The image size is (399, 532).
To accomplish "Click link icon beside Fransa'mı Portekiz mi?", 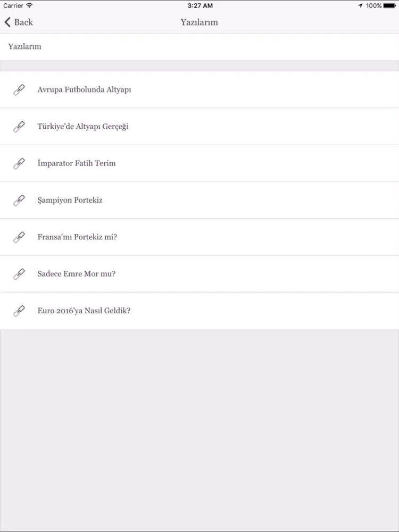I will 19,237.
